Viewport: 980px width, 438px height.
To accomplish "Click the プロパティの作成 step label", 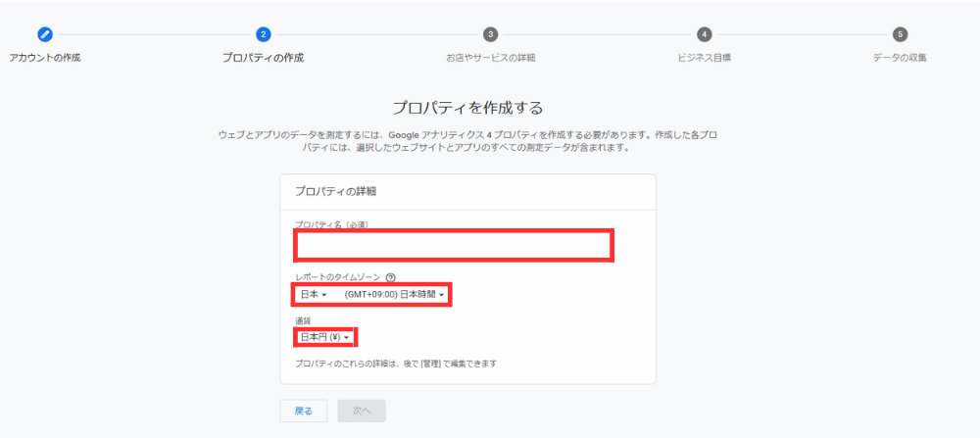I will [x=263, y=58].
